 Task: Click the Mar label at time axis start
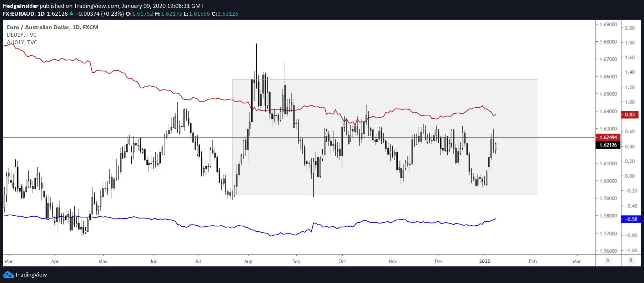pyautogui.click(x=9, y=261)
